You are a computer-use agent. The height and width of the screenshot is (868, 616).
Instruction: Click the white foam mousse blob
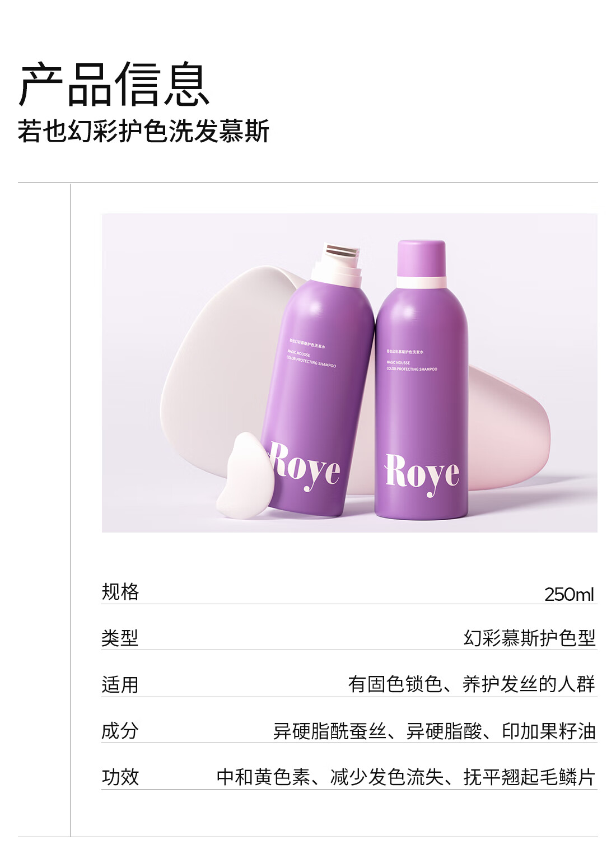[x=245, y=475]
